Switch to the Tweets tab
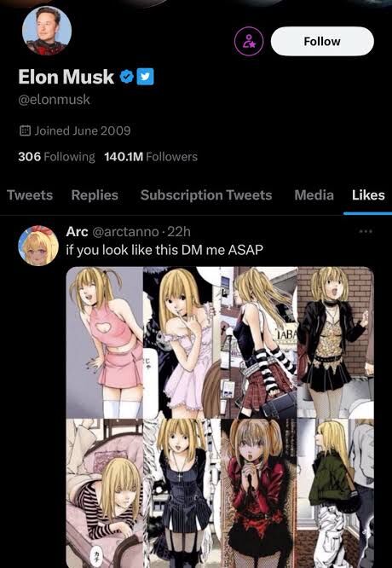Viewport: 392px width, 568px height. point(30,195)
